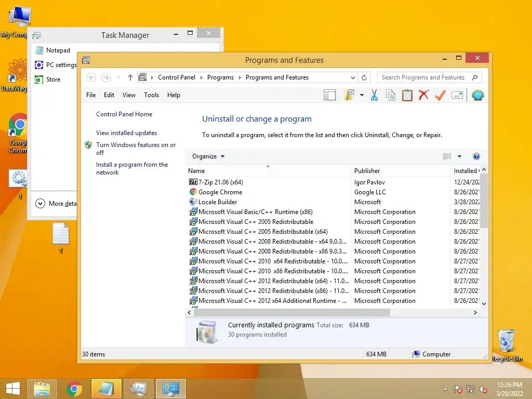Click the blue help question mark icon

pyautogui.click(x=476, y=156)
